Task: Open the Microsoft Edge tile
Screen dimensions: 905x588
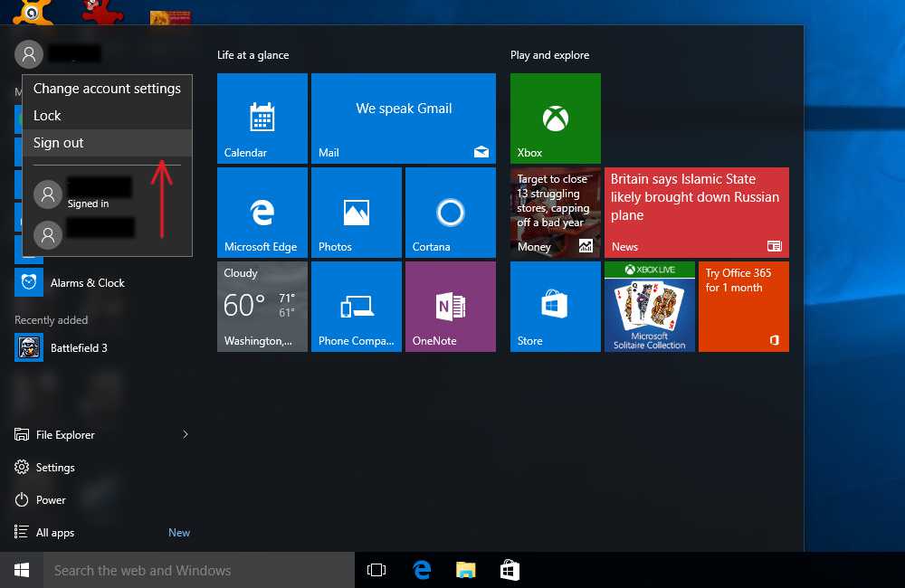Action: (x=262, y=213)
